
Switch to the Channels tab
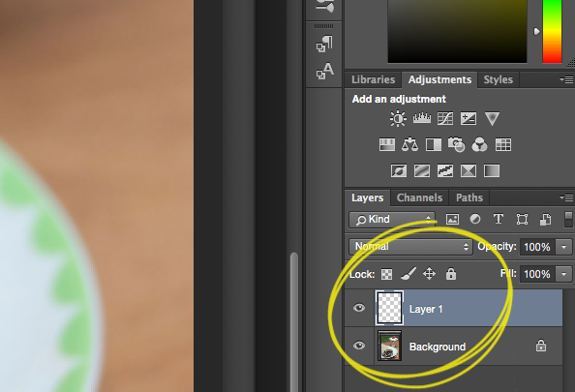coord(419,197)
